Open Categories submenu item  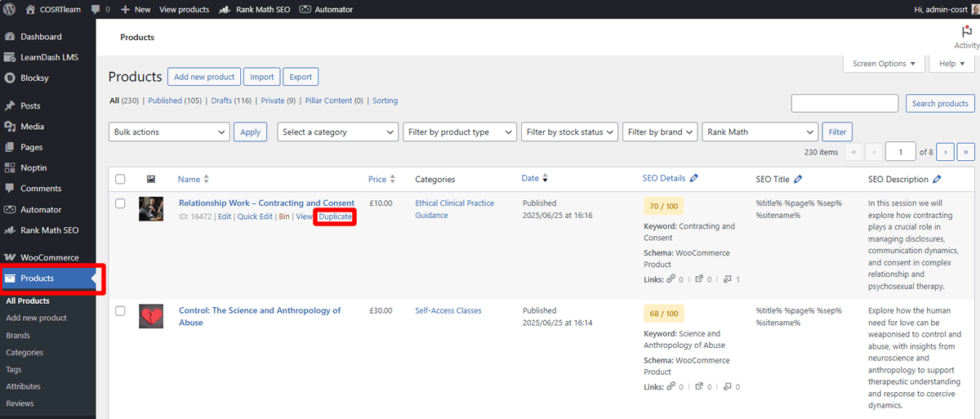click(x=24, y=353)
